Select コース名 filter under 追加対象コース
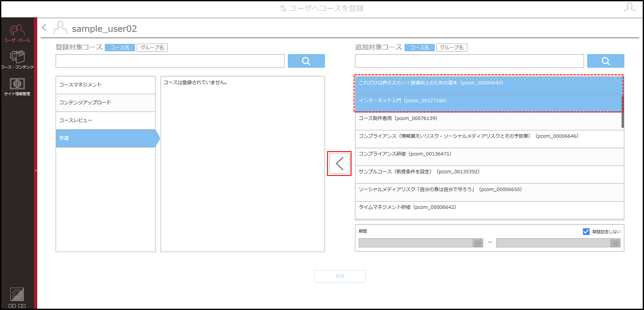 (419, 47)
